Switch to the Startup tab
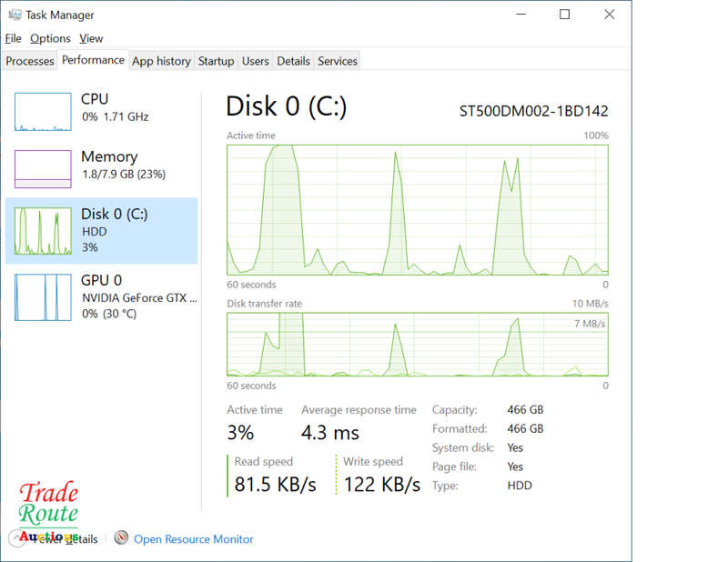Screen dimensions: 728x562 click(216, 61)
